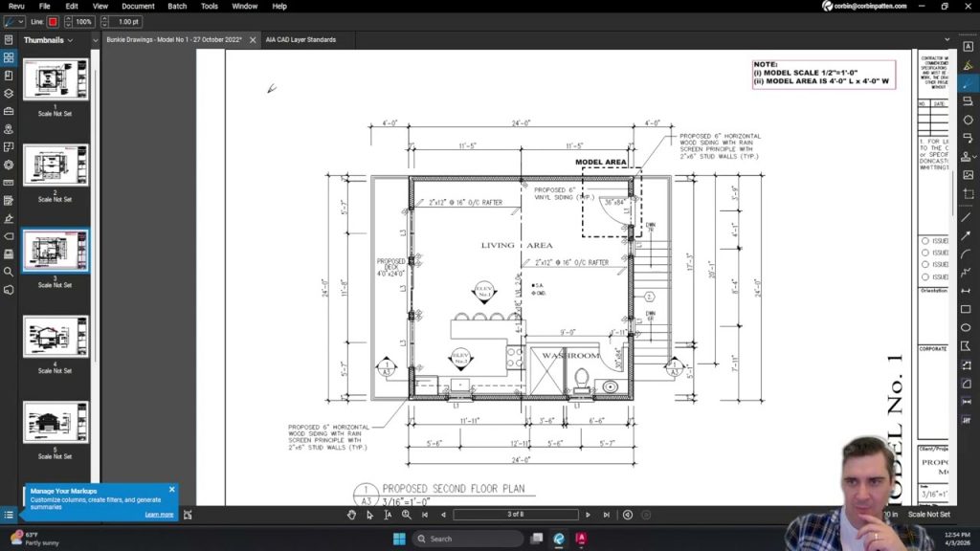Open the Measurements ruler panel
The image size is (980, 551).
tap(9, 182)
